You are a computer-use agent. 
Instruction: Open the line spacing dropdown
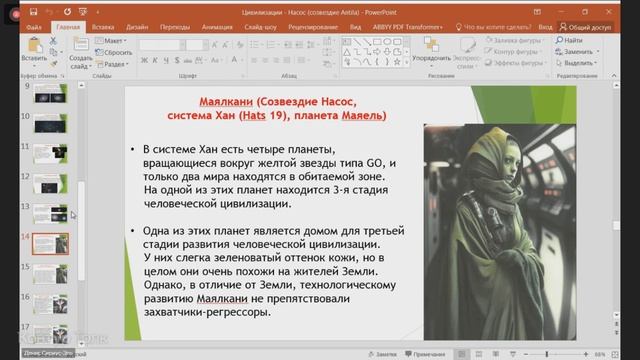(312, 45)
